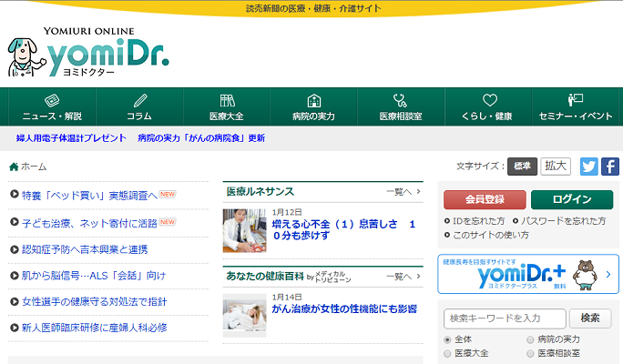The image size is (623, 364).
Task: Click bullet icon beside 認知症予防へ吉本興業と連携
Action: click(x=15, y=249)
